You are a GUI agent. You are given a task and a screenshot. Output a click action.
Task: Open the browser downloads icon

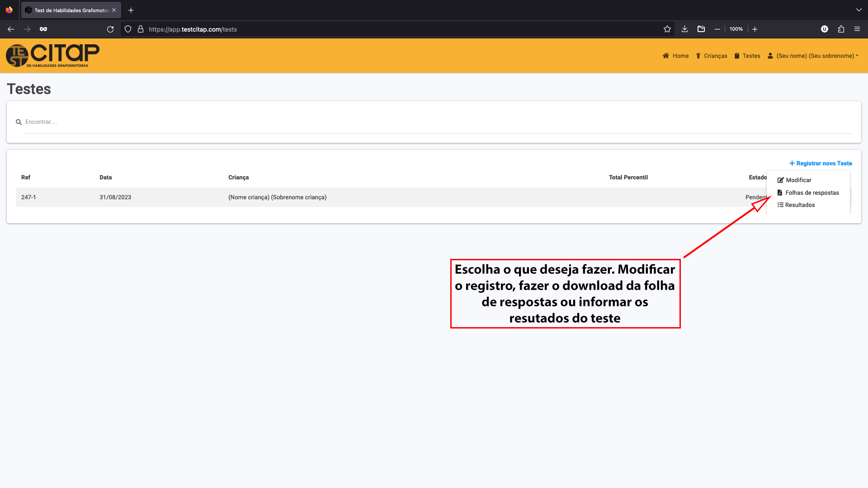(x=684, y=29)
